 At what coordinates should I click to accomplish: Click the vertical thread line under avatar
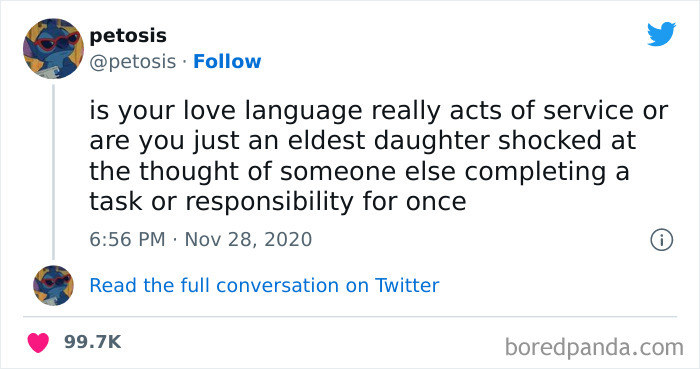54,172
